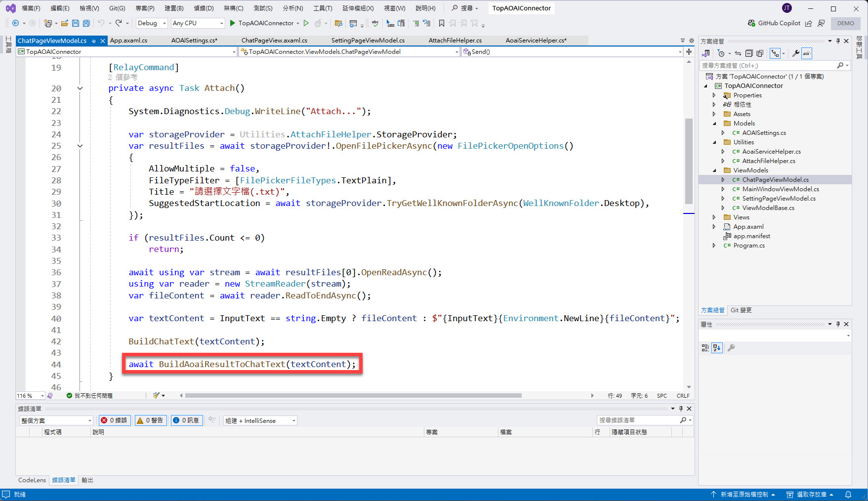Image resolution: width=868 pixels, height=501 pixels.
Task: Open the 檔案(F) menu
Action: pyautogui.click(x=31, y=8)
